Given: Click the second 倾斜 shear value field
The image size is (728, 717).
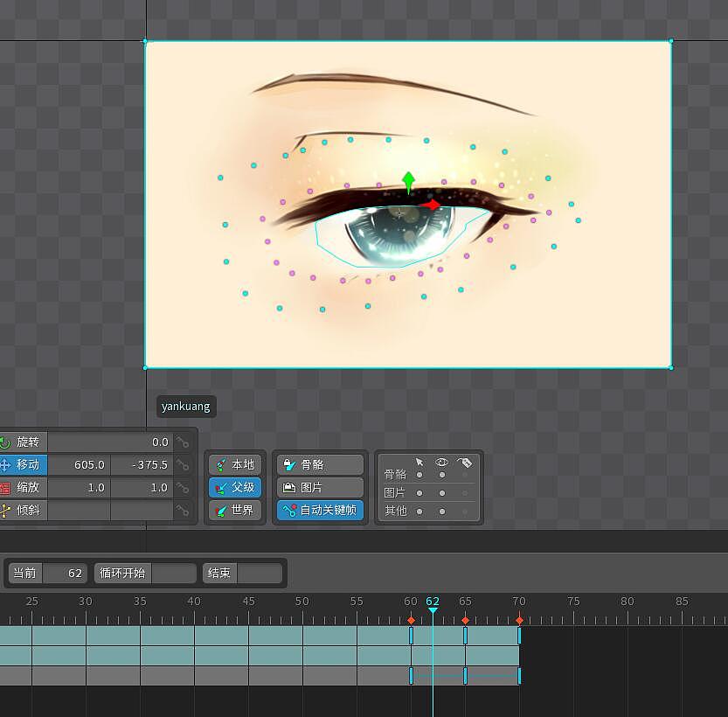Looking at the screenshot, I should [x=142, y=511].
